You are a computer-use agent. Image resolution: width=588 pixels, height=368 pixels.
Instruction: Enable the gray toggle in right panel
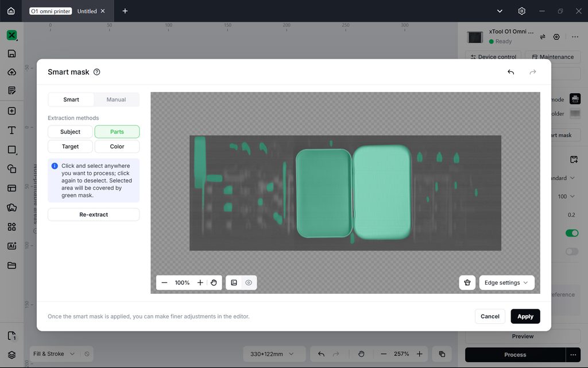pos(572,251)
